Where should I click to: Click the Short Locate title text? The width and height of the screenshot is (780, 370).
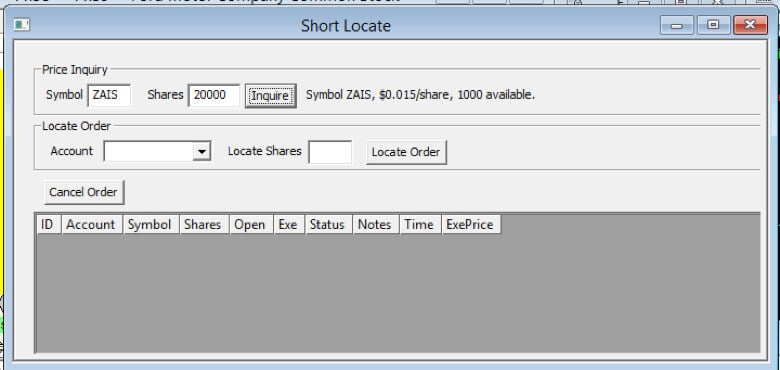tap(346, 26)
